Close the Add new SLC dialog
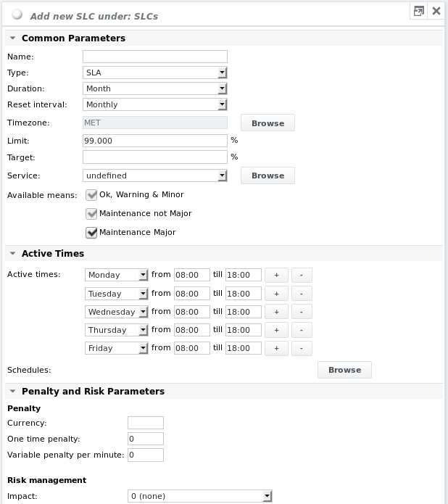Image resolution: width=448 pixels, height=504 pixels. (x=436, y=11)
